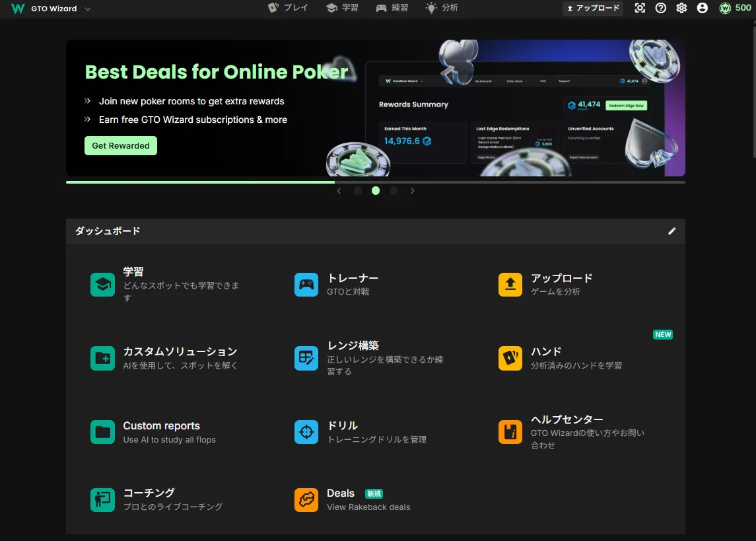The height and width of the screenshot is (541, 756).
Task: Open the アップロード dashboard tile icon
Action: 510,285
